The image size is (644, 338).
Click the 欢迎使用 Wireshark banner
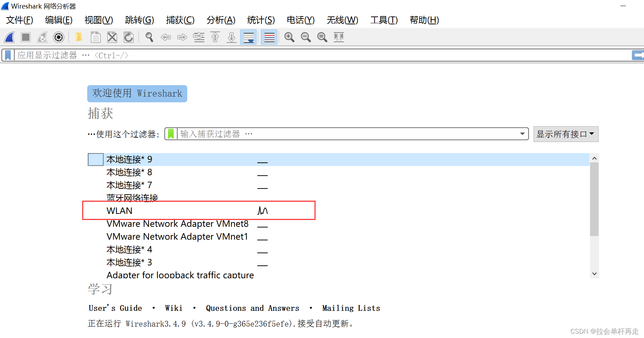click(x=137, y=94)
